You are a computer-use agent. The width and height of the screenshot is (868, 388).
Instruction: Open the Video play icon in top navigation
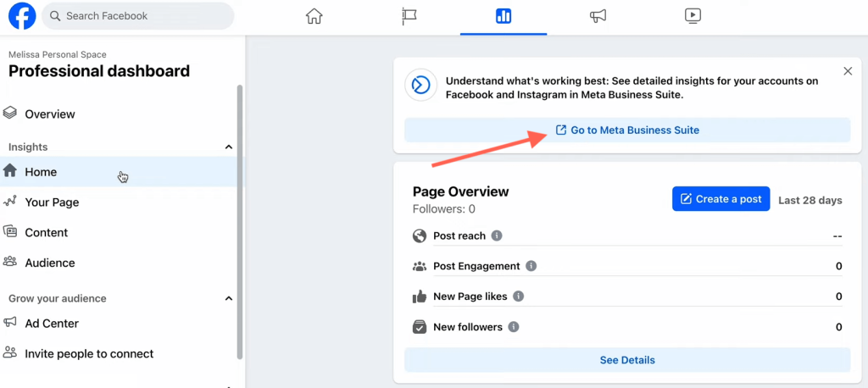693,16
